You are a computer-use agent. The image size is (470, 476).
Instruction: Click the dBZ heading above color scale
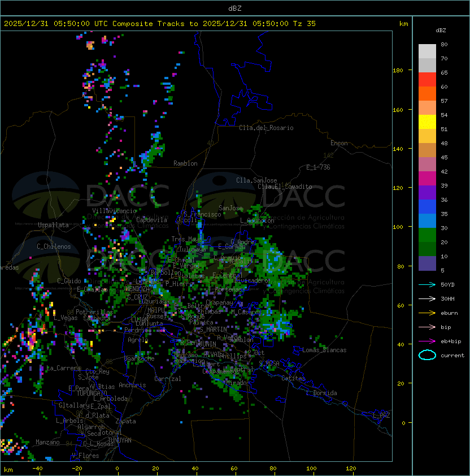(441, 31)
